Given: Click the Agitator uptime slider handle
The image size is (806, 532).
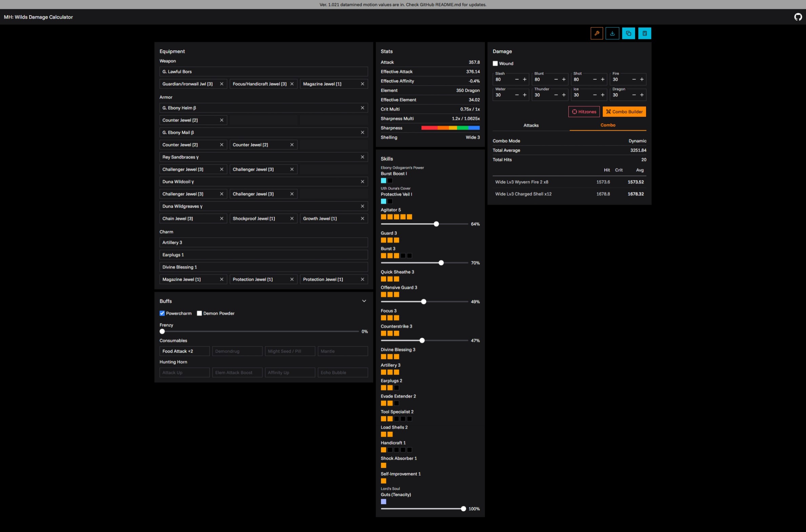Looking at the screenshot, I should (x=436, y=224).
